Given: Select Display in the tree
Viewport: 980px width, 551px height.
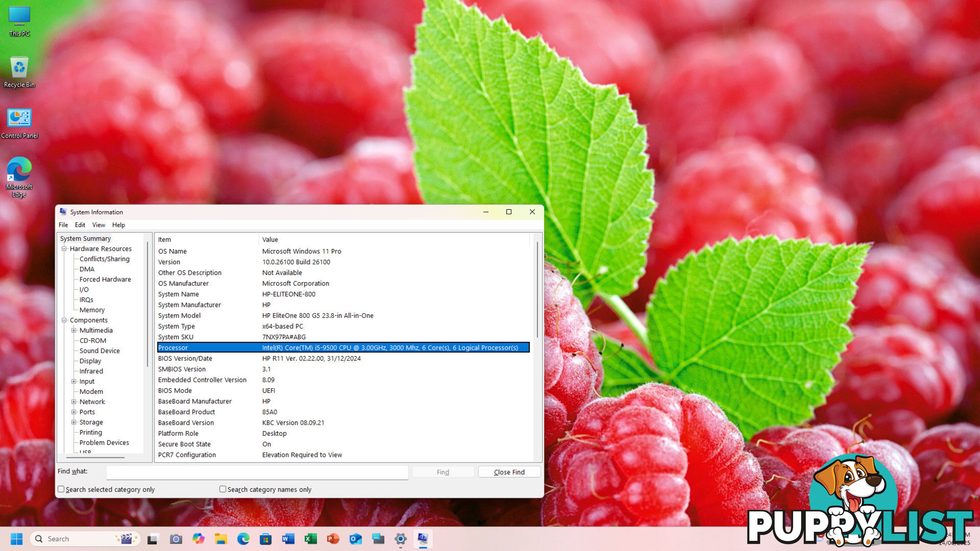Looking at the screenshot, I should click(90, 361).
